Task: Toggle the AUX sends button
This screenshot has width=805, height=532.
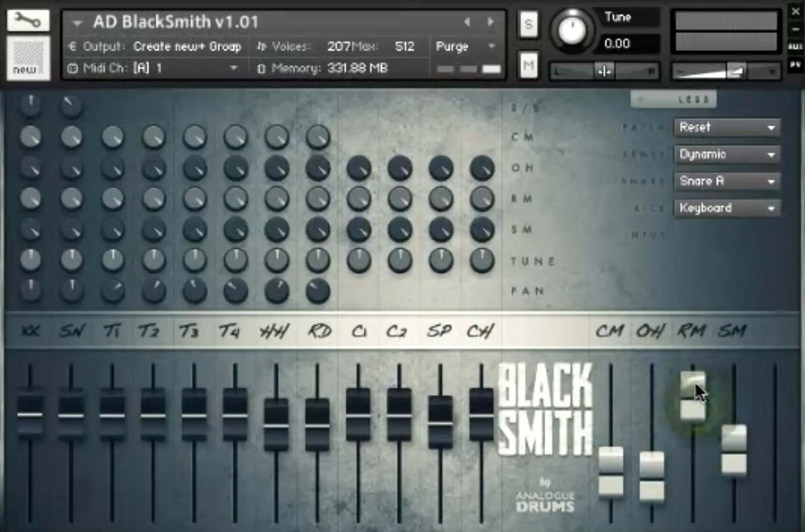Action: point(795,47)
